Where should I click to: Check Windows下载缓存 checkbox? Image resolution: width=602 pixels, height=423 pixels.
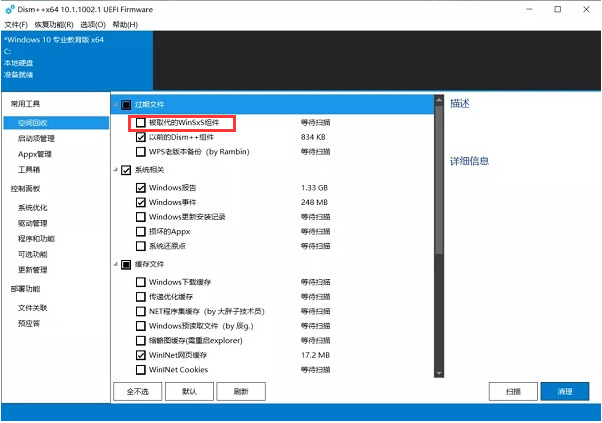[141, 282]
